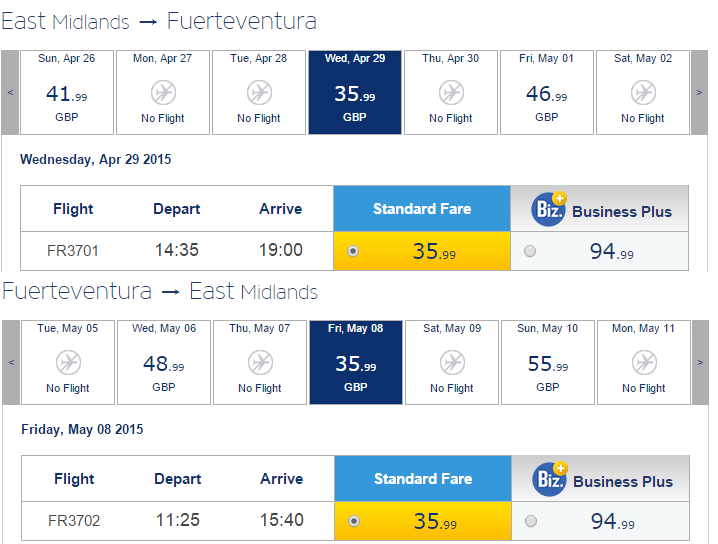Click the no-flight plane icon for Sat, May 02
The image size is (718, 544).
(643, 93)
